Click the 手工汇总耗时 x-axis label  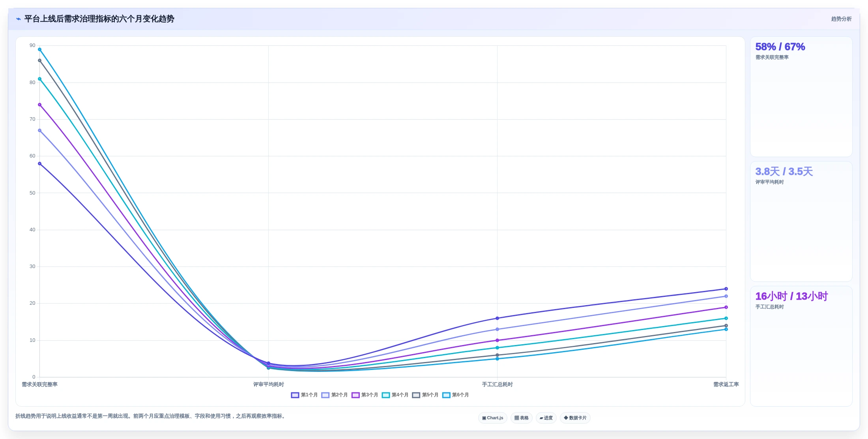[x=497, y=385]
